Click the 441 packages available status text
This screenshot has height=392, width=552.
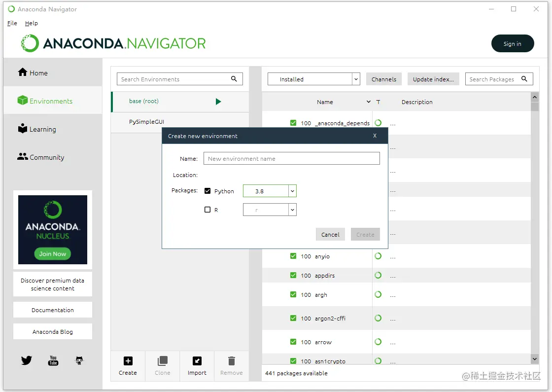pos(296,373)
